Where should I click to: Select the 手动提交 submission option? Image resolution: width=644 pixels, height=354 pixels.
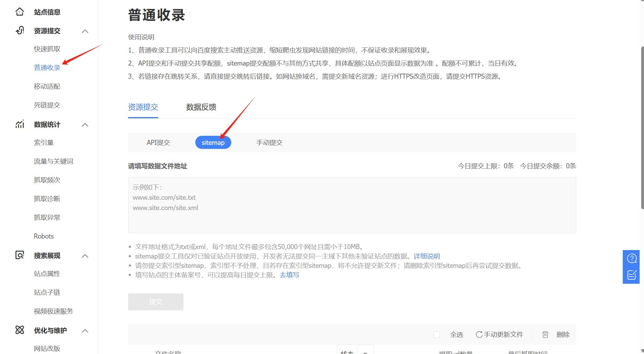coord(269,143)
